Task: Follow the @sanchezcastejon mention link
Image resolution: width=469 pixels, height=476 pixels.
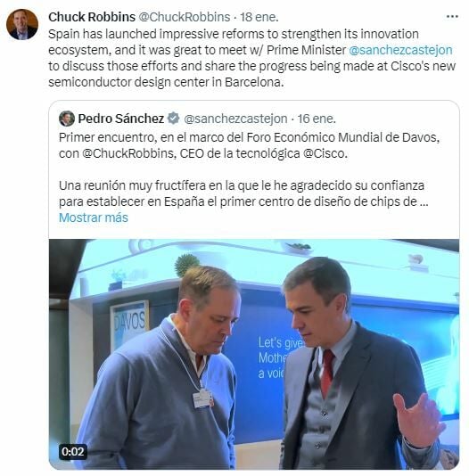Action: [x=400, y=50]
